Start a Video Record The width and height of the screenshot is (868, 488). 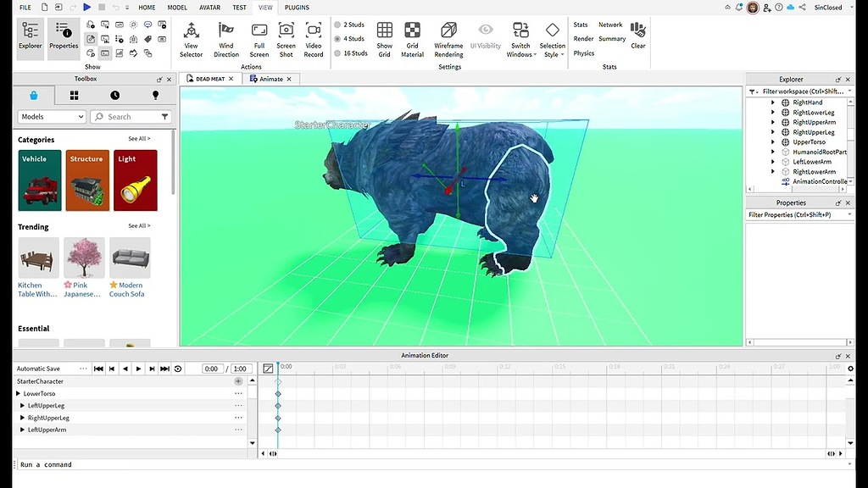tap(313, 38)
